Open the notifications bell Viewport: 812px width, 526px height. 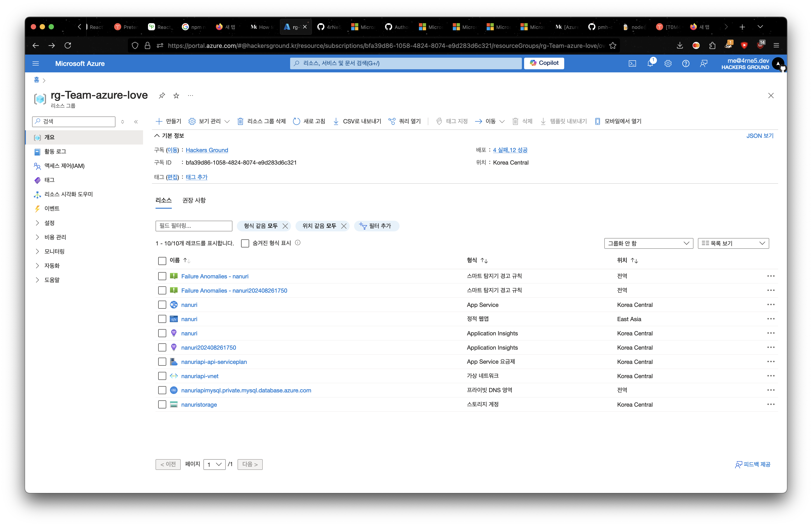coord(650,63)
